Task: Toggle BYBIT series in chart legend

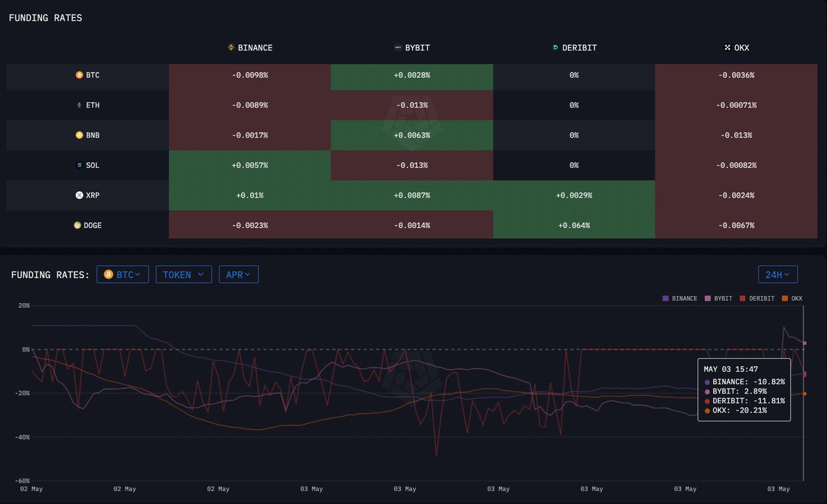Action: 719,299
